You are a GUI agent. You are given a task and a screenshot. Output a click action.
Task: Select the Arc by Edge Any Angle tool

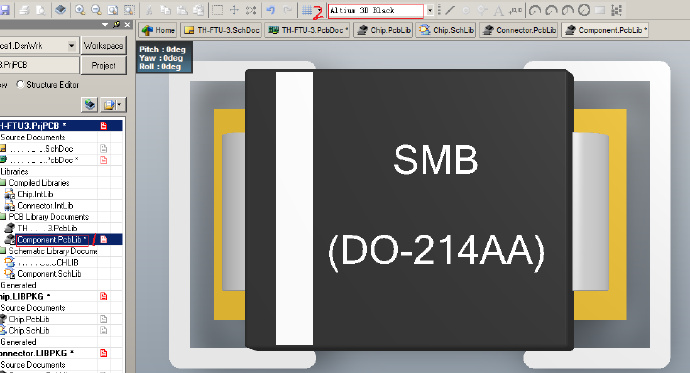[568, 10]
